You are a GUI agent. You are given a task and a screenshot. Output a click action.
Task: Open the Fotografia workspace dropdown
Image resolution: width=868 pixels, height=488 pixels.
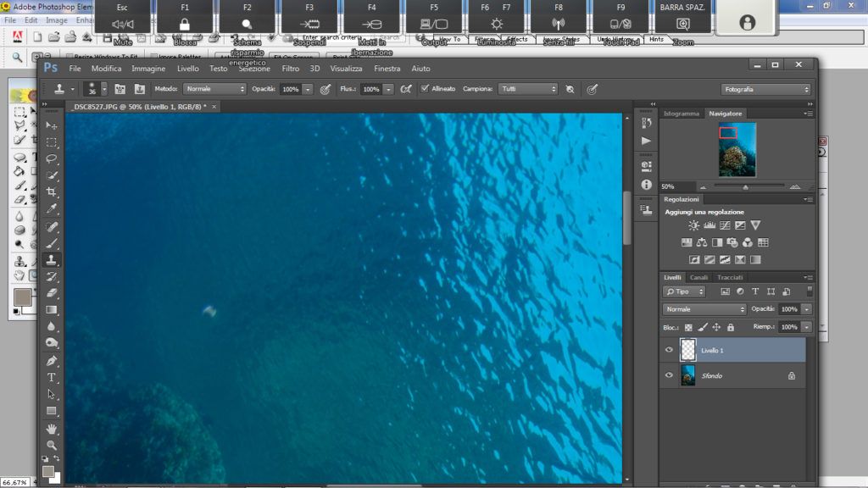pos(765,89)
